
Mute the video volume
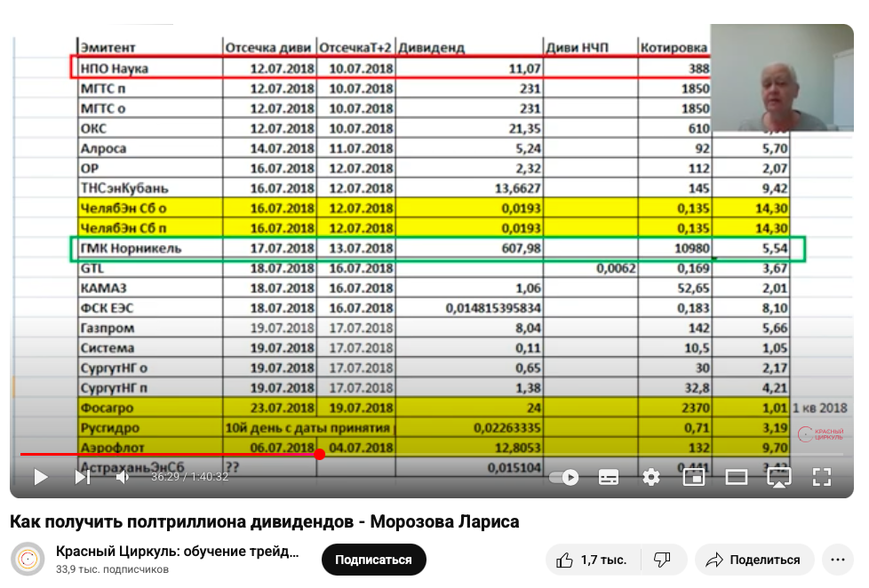[123, 477]
